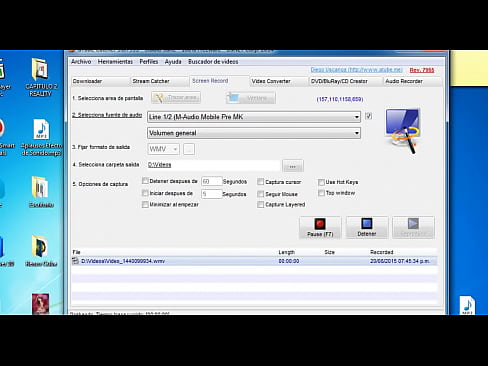Viewport: 488px width, 366px height.
Task: Open the Herramientas menu
Action: coord(115,62)
